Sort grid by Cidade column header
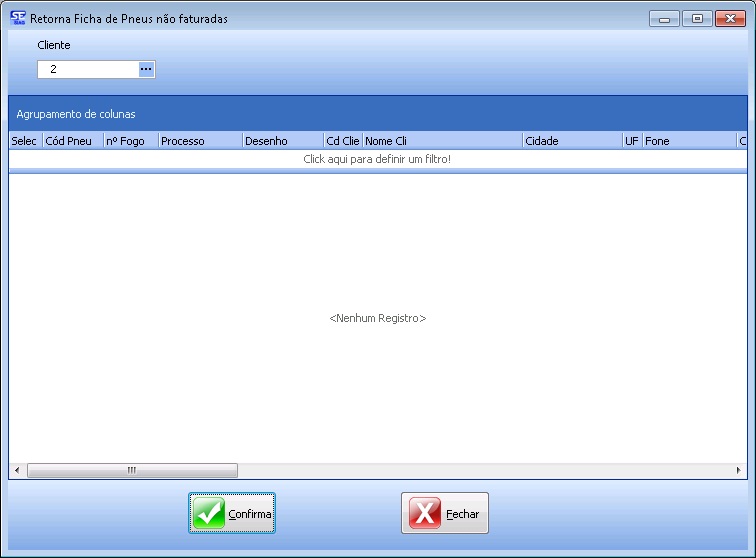The width and height of the screenshot is (756, 558). tap(571, 141)
